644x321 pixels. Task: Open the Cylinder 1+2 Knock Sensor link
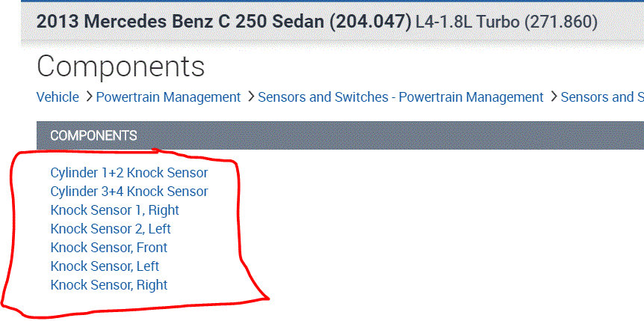129,173
